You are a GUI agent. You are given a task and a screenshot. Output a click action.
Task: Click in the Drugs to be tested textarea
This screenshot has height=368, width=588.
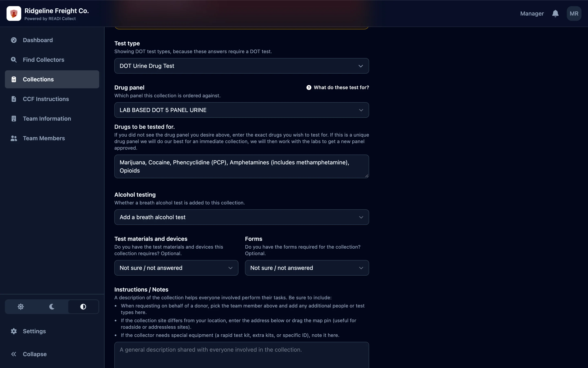(242, 166)
